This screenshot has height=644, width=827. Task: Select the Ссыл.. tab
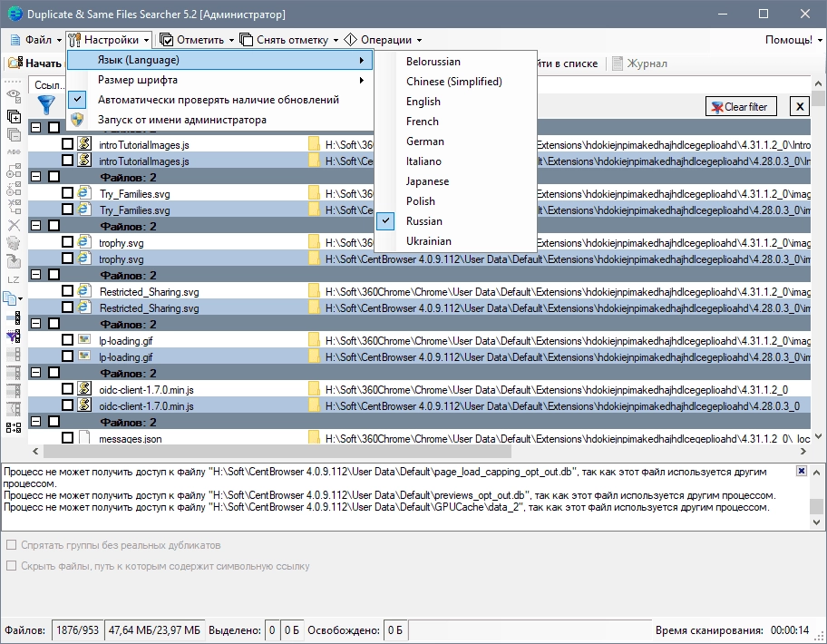(49, 85)
